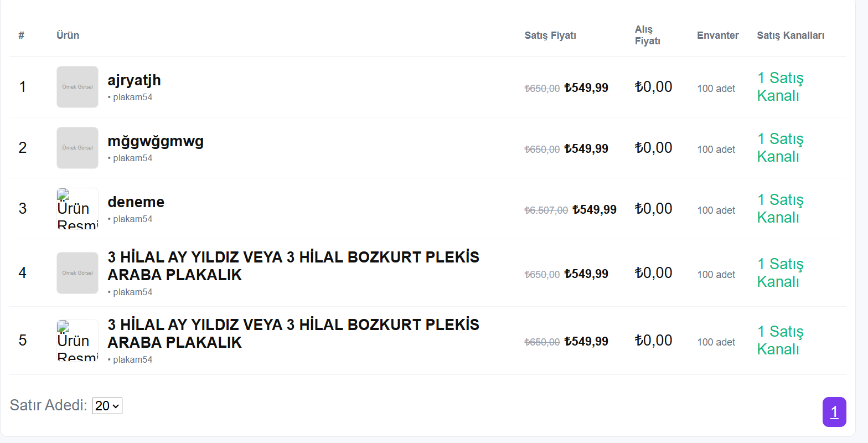This screenshot has width=868, height=443.
Task: Click the placeholder image in row 4
Action: pos(77,273)
